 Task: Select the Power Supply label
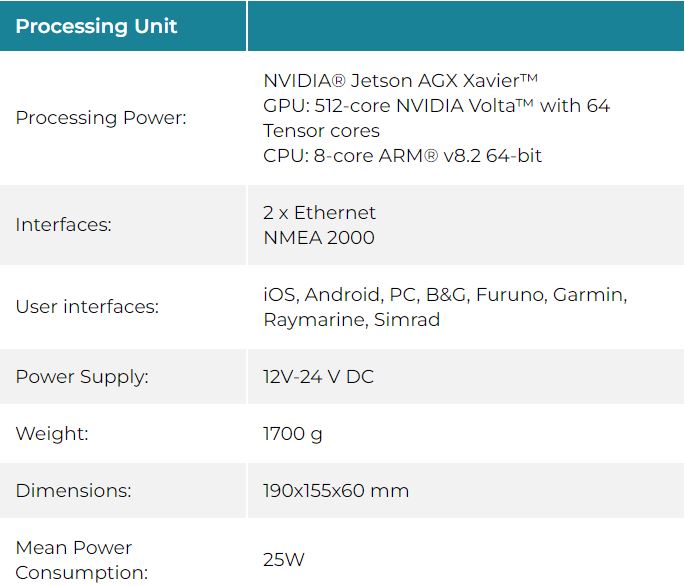tap(82, 377)
